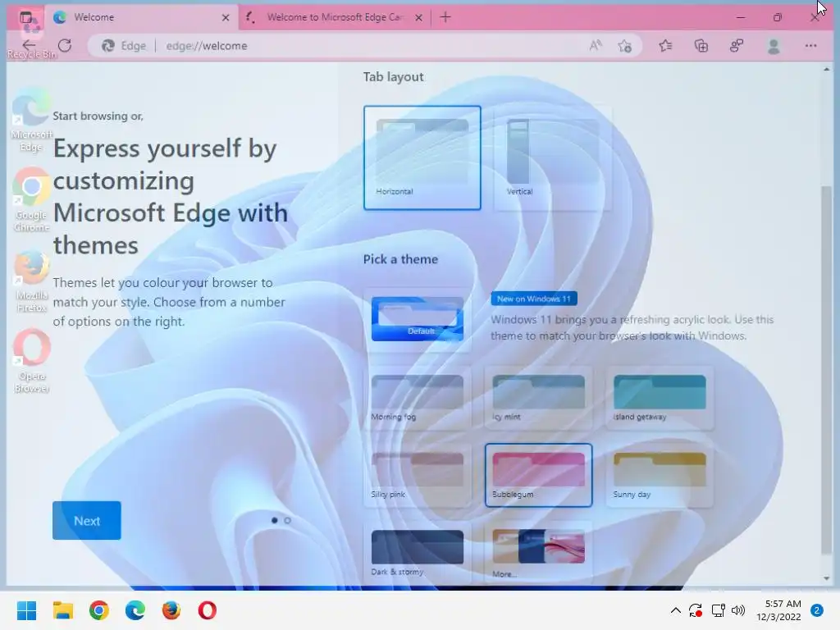Open the browser essentials icon

point(737,46)
